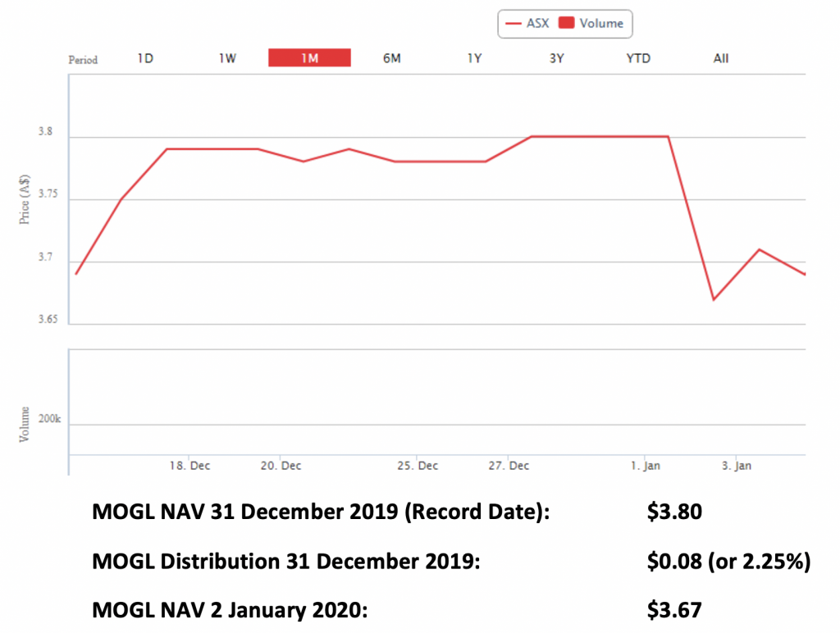Screen dimensions: 840x633
Task: Click the $0.08 (or 2.25%) distribution value
Action: [x=728, y=561]
